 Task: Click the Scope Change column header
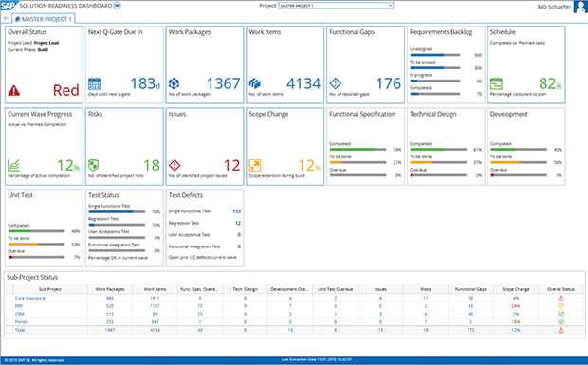tap(516, 289)
